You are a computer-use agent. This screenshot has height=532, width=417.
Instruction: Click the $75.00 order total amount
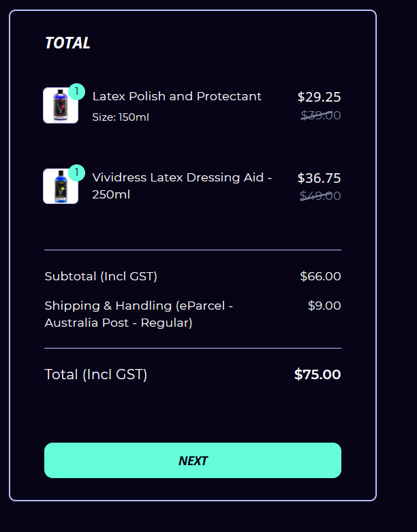click(x=318, y=374)
